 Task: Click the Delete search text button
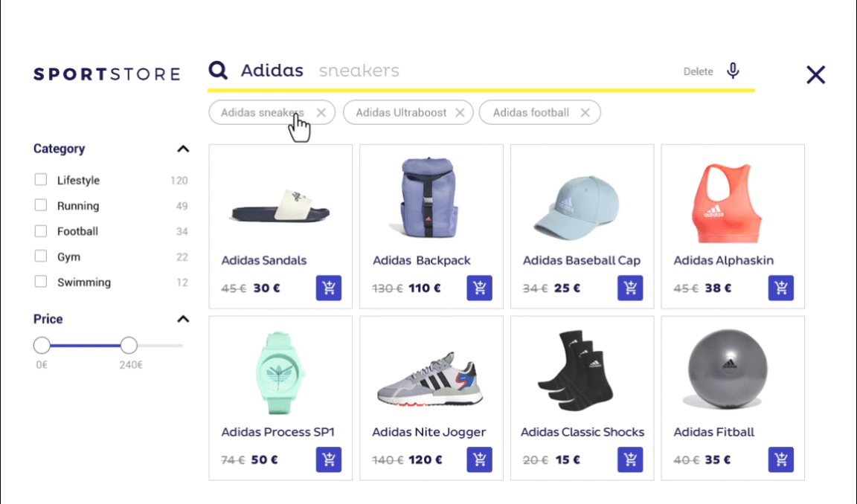click(698, 71)
